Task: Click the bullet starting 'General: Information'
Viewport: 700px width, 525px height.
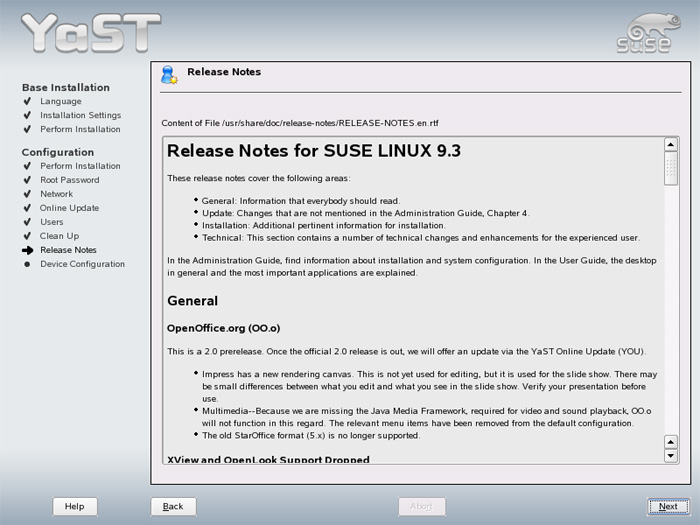Action: click(x=301, y=201)
